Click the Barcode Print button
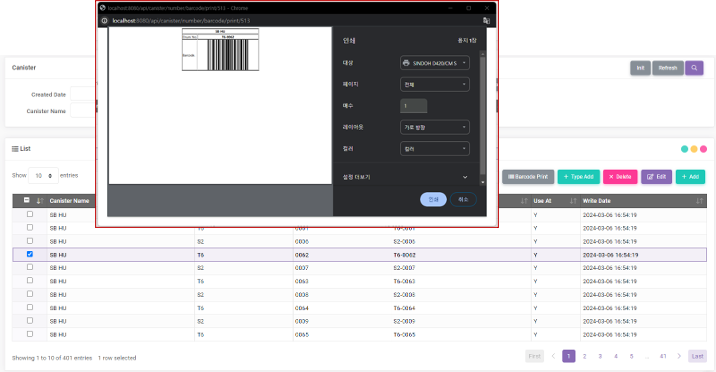 pos(528,177)
